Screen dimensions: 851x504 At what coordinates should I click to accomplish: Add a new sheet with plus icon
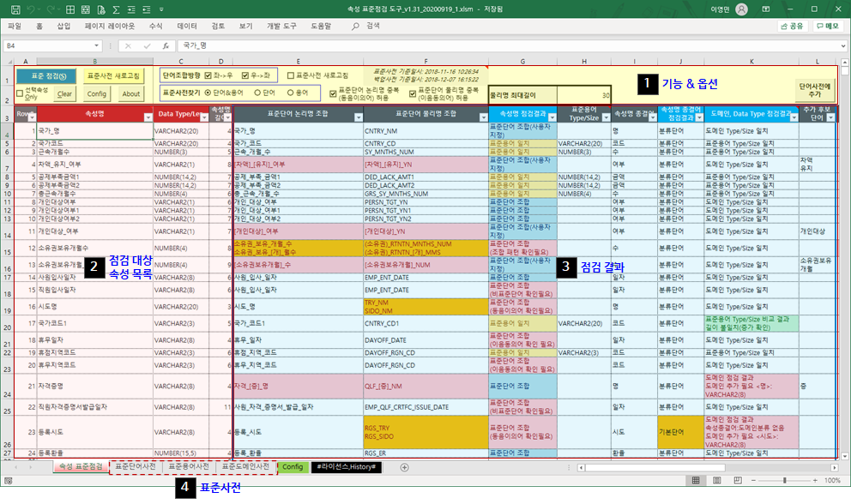pyautogui.click(x=404, y=467)
